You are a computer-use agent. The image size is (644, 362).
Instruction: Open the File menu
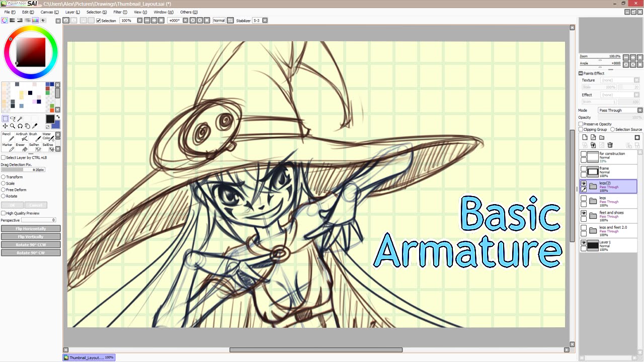(10, 12)
